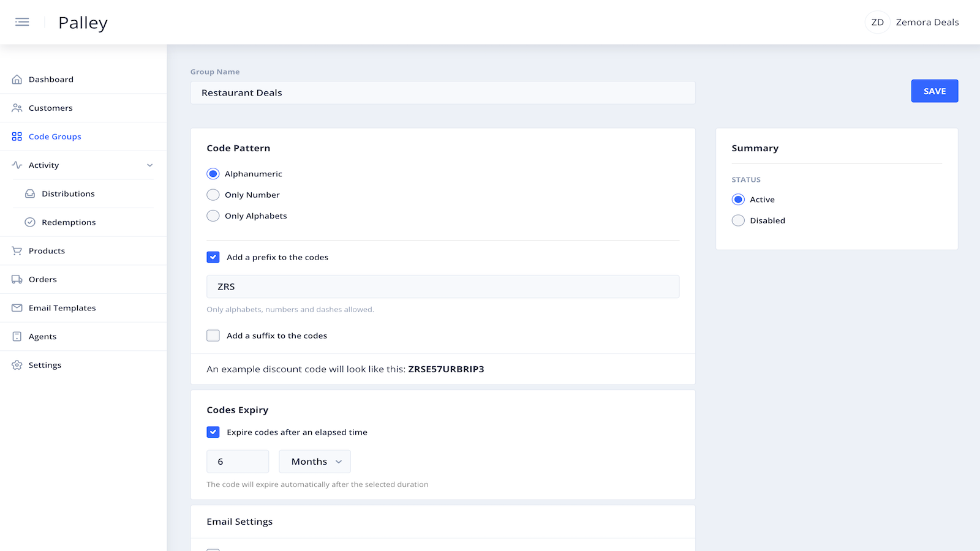Click the Email Settings heading
This screenshot has width=980, height=551.
[239, 522]
